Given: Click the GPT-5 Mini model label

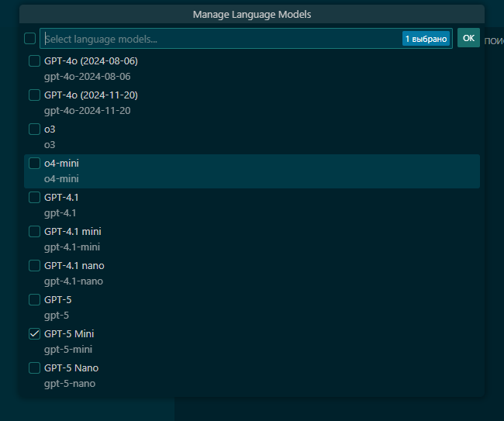Looking at the screenshot, I should (x=69, y=334).
